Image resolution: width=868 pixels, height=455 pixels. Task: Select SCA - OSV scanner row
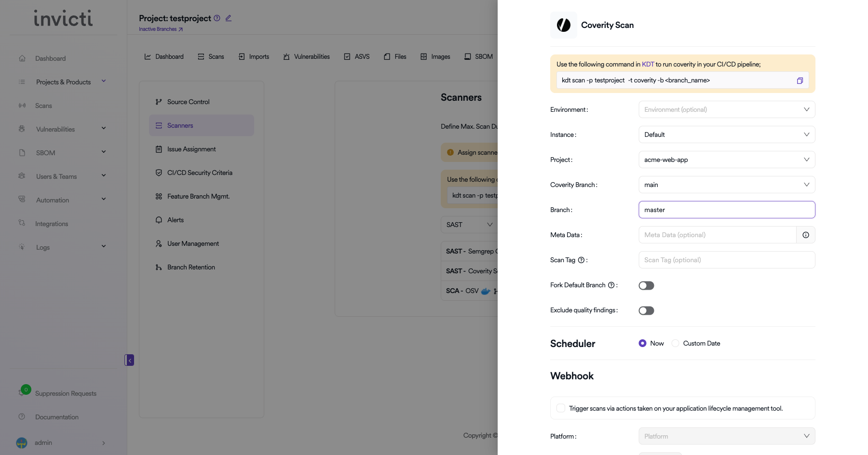[x=469, y=291]
